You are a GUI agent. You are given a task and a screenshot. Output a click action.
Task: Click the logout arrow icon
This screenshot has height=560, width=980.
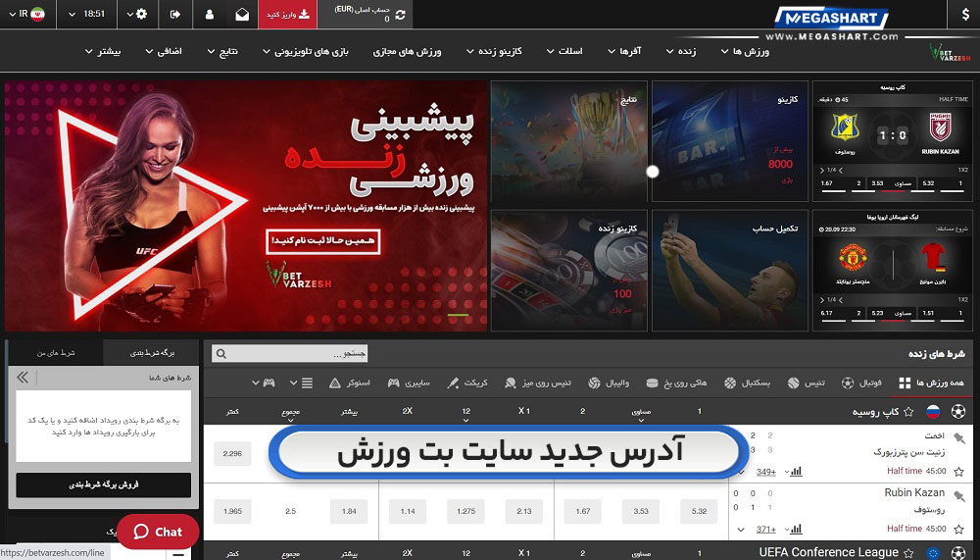[175, 15]
